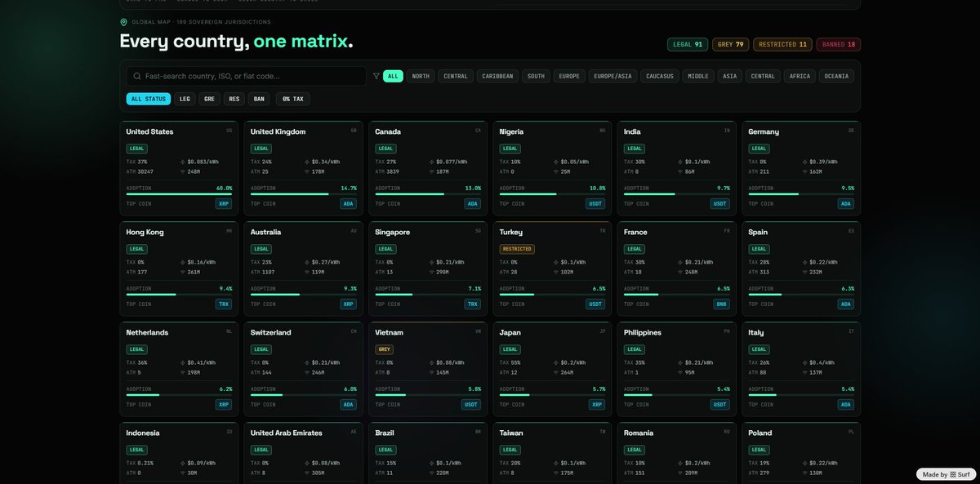980x484 pixels.
Task: Click 'TAX 55%' in Japan card
Action: 510,362
